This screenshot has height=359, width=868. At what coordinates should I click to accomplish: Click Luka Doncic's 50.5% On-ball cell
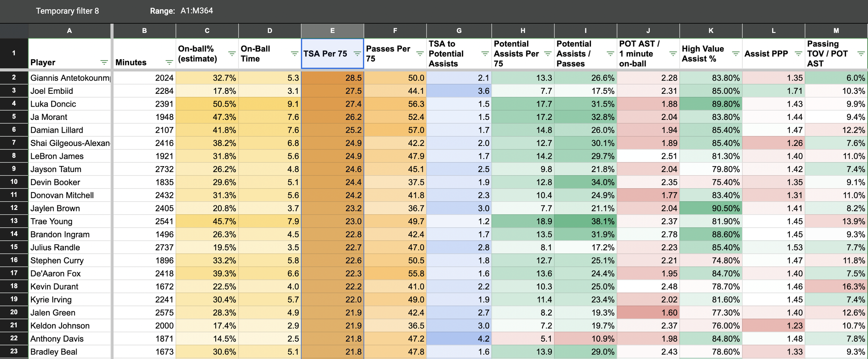[x=207, y=104]
